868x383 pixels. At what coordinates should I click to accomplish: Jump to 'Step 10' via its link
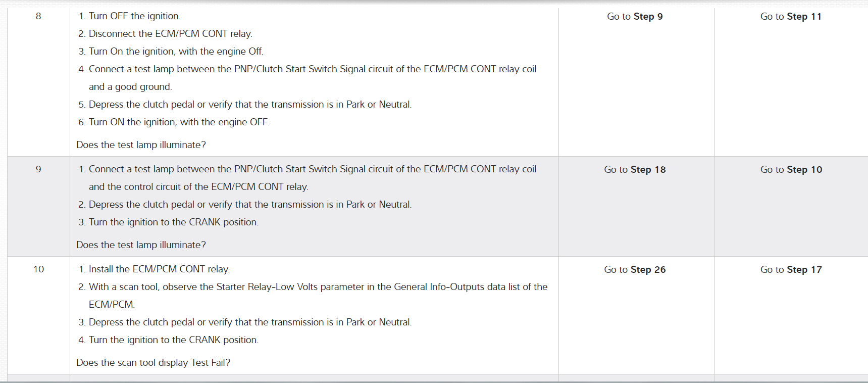804,170
